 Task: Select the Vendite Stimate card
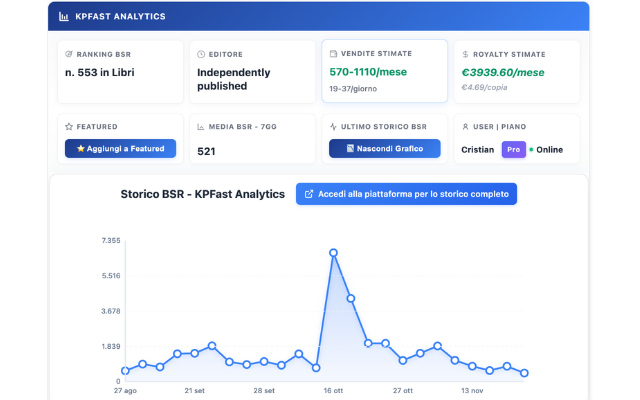point(384,71)
